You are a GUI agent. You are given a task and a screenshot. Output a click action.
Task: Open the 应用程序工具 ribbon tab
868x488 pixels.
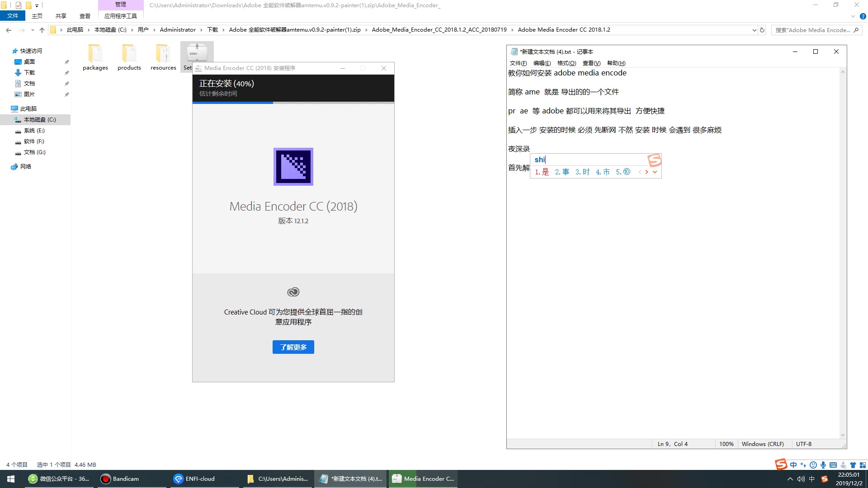click(x=120, y=16)
